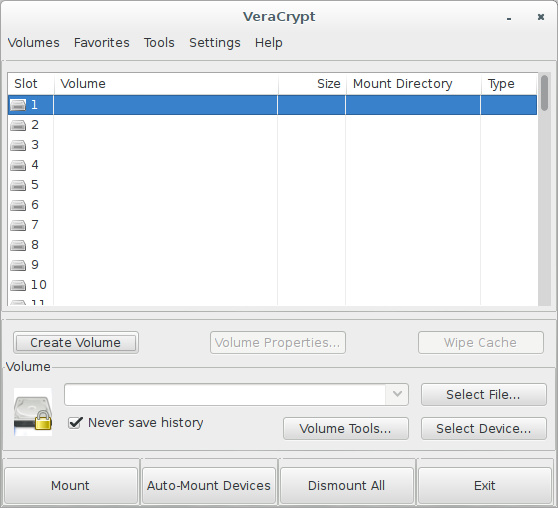Select slot number 2 text
The width and height of the screenshot is (558, 508).
tap(35, 125)
